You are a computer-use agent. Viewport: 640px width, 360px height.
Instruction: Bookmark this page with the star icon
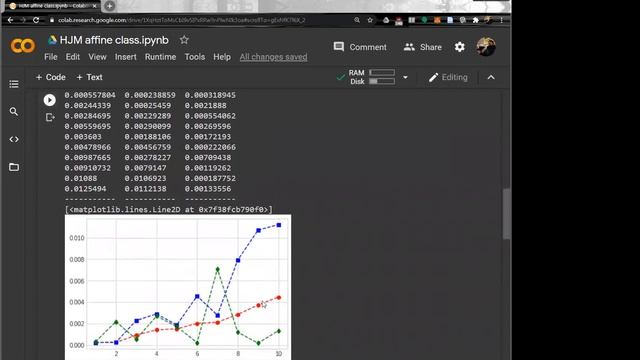click(370, 20)
